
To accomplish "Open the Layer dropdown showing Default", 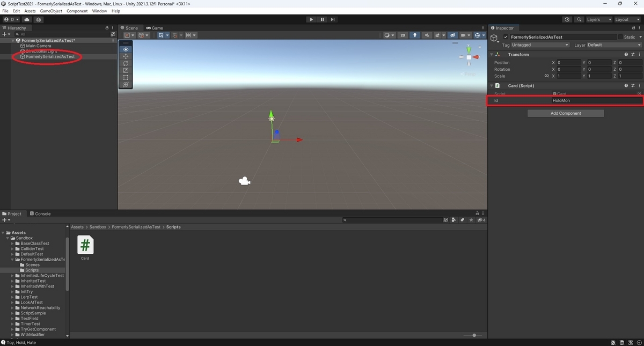I will point(616,45).
